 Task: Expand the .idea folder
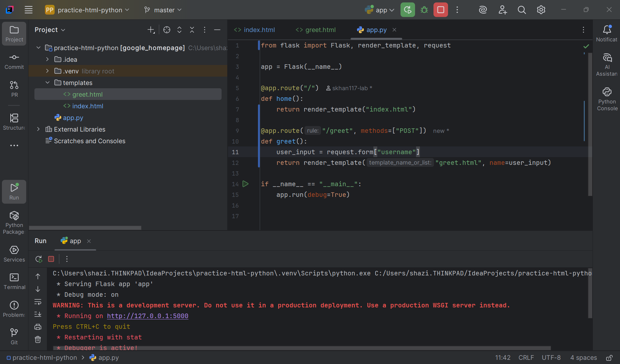point(48,59)
